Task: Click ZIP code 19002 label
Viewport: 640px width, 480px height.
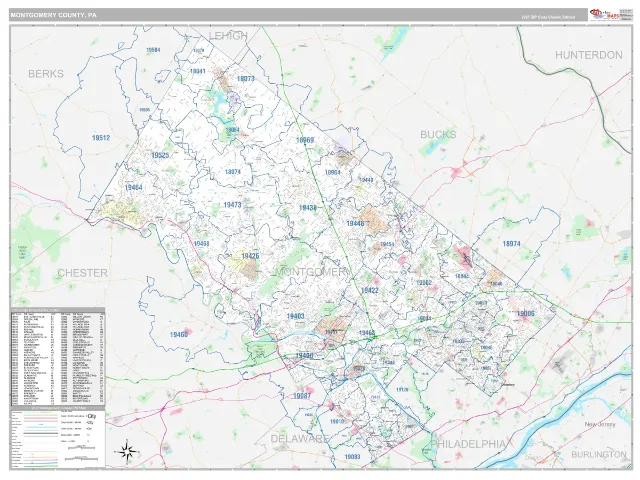Action: click(x=425, y=282)
